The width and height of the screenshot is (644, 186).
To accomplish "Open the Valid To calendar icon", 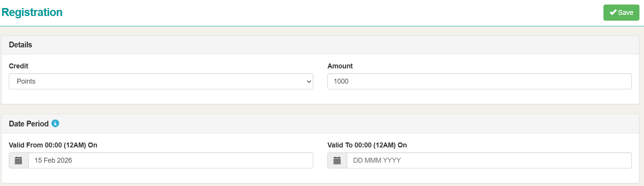I will [x=337, y=160].
